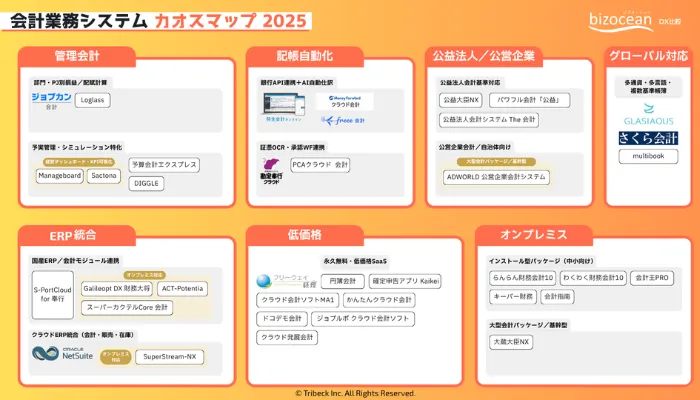
Task: Click インストール型パッケージ（中小向け） subheading
Action: (541, 261)
